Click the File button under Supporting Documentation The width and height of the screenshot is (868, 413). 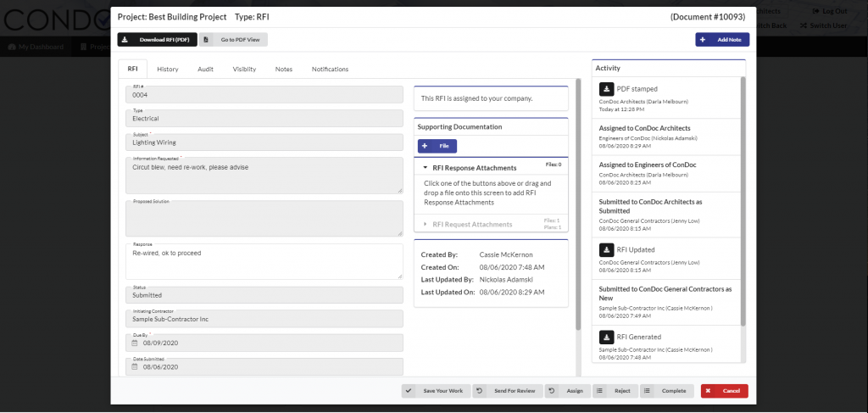pos(437,146)
